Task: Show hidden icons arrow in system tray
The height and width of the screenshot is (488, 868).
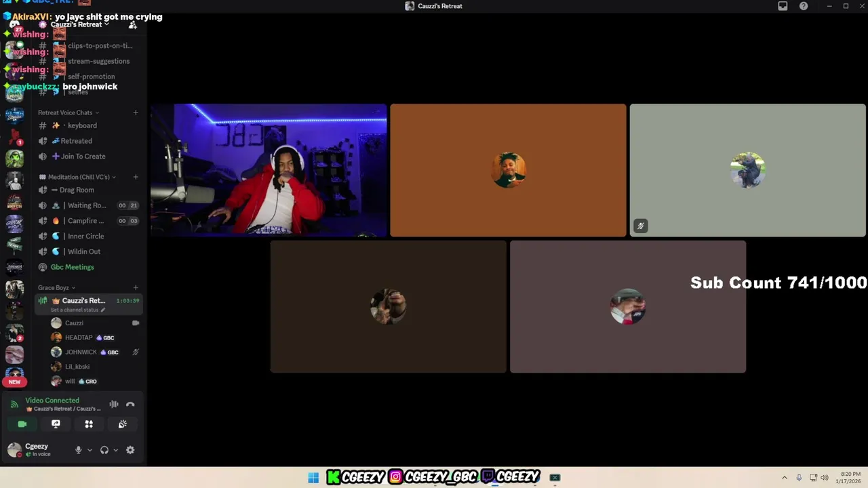Action: point(785,478)
